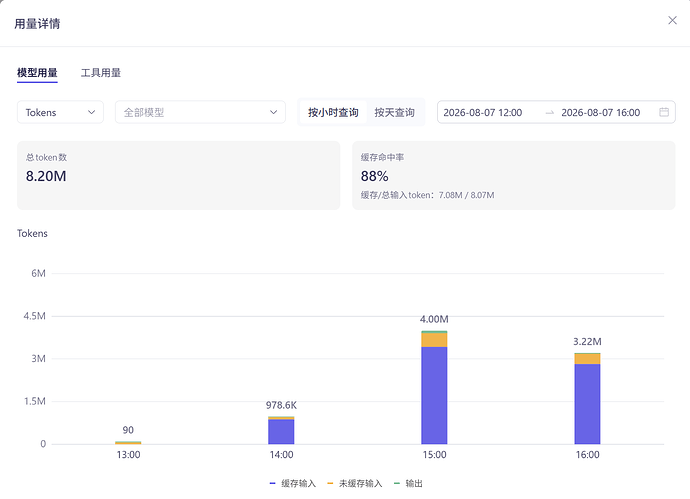Image resolution: width=690 pixels, height=499 pixels.
Task: Click the 90 value label above 13:00
Action: (128, 430)
